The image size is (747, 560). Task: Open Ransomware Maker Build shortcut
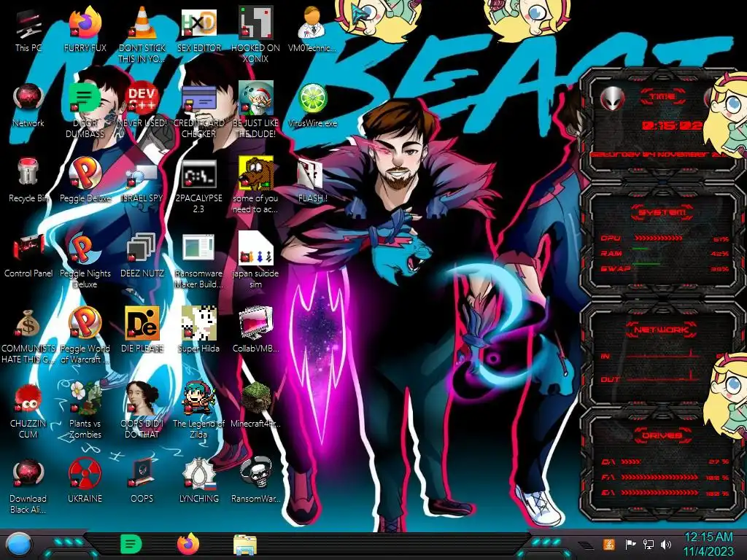pos(198,249)
